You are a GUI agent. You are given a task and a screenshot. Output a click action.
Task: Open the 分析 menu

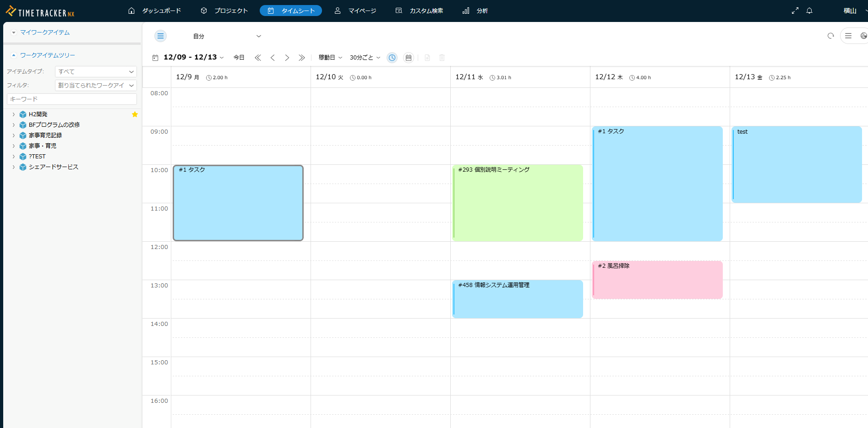point(475,11)
